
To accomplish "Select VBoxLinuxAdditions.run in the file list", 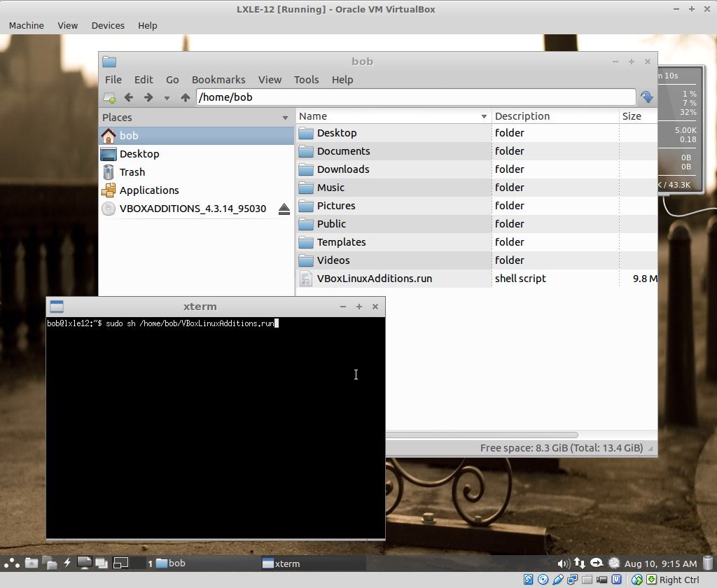I will coord(375,278).
